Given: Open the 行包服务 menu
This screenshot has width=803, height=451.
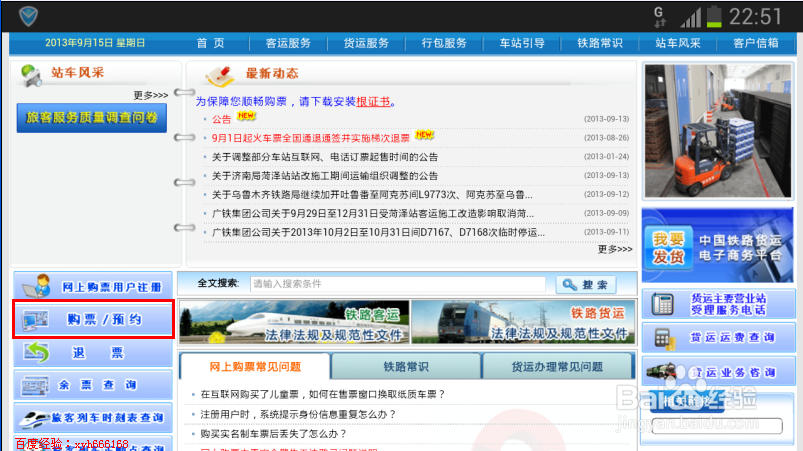Looking at the screenshot, I should (444, 43).
